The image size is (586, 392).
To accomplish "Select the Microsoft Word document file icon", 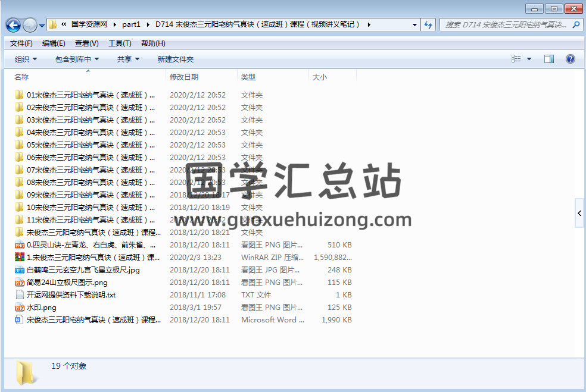I will tap(20, 320).
